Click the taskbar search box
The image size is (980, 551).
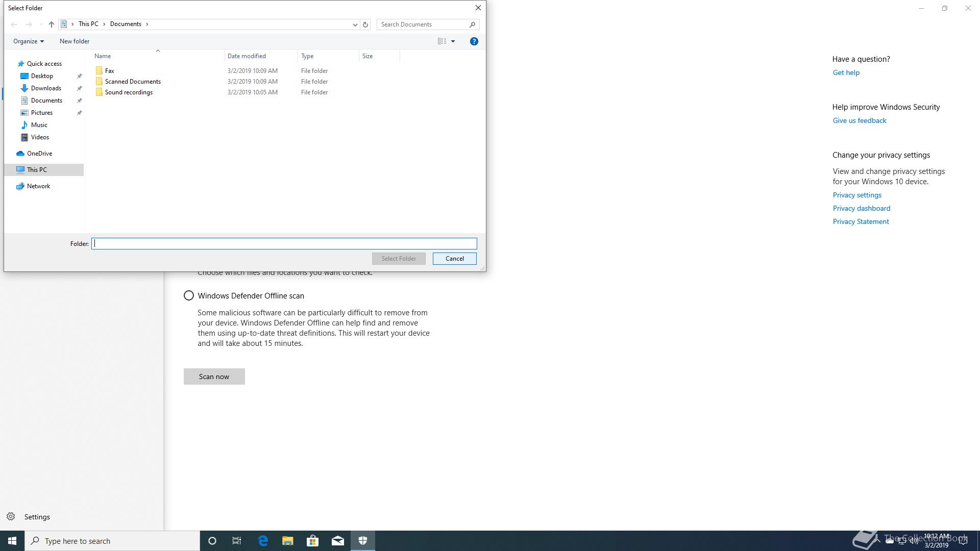[x=112, y=541]
